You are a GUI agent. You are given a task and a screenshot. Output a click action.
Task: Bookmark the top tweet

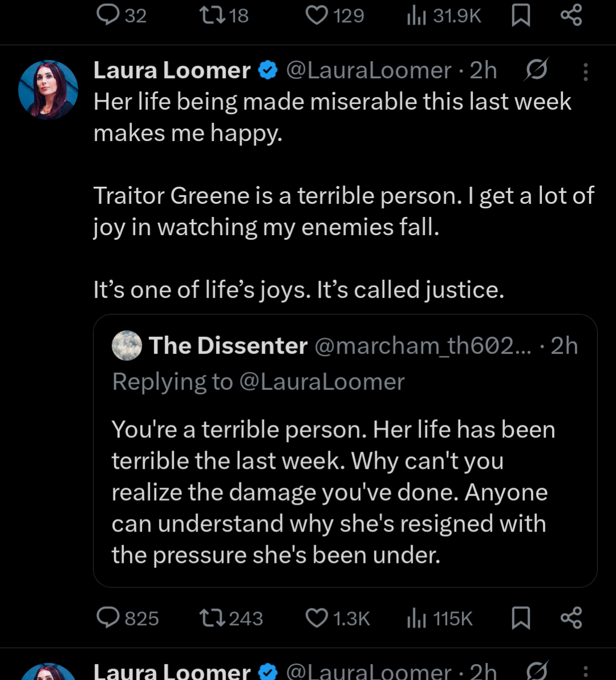tap(521, 15)
